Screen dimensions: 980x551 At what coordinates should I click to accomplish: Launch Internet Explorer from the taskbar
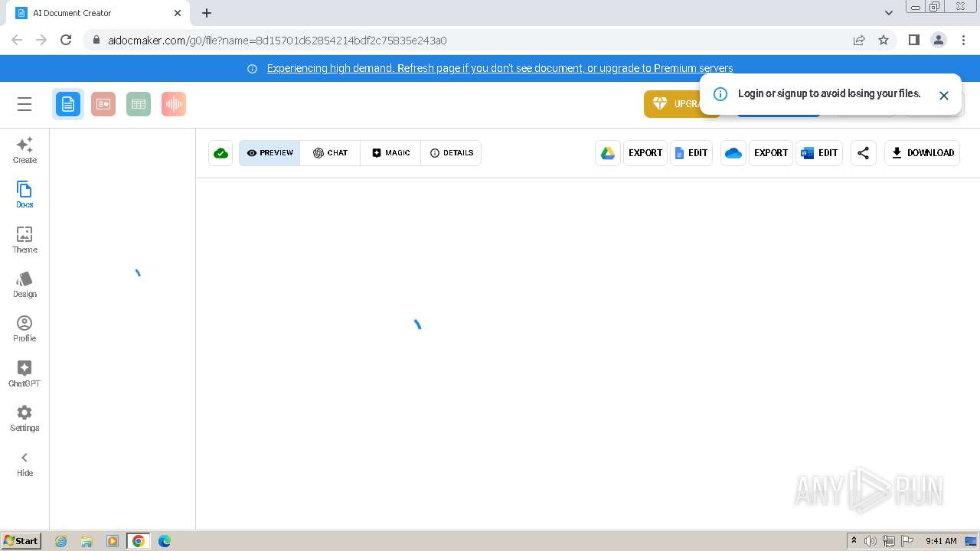tap(60, 541)
